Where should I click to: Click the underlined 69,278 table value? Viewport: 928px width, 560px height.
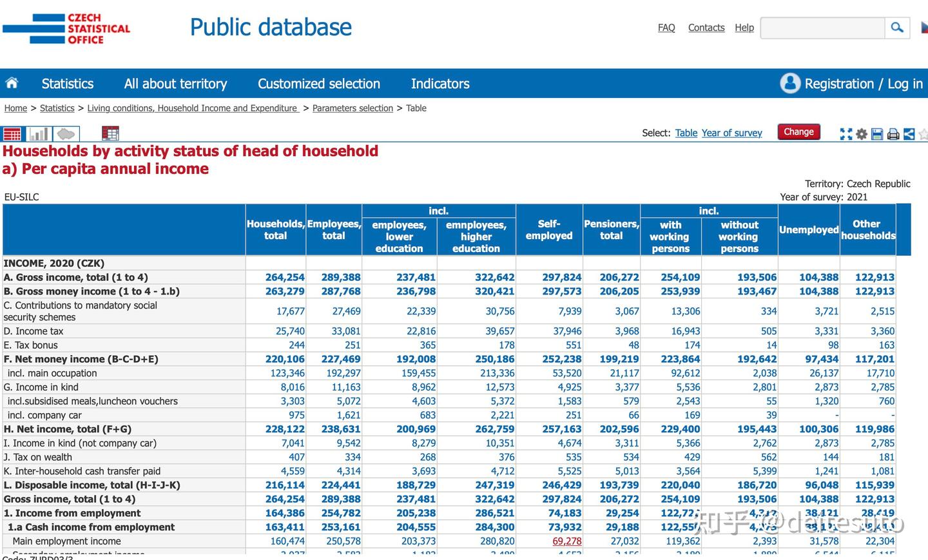pyautogui.click(x=566, y=541)
